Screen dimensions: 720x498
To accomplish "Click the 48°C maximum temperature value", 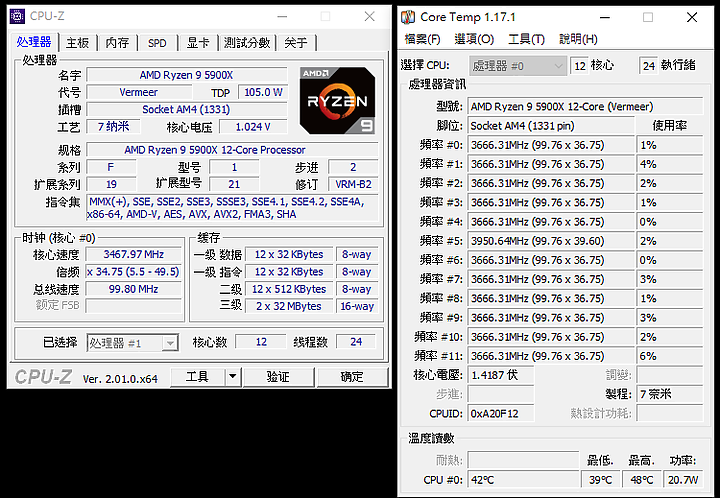I will (641, 480).
